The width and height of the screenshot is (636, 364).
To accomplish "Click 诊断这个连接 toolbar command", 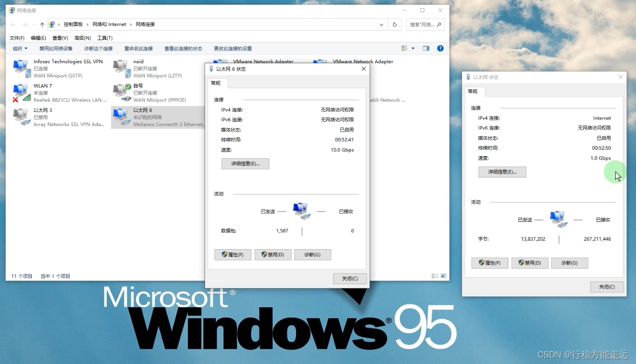I will 98,48.
